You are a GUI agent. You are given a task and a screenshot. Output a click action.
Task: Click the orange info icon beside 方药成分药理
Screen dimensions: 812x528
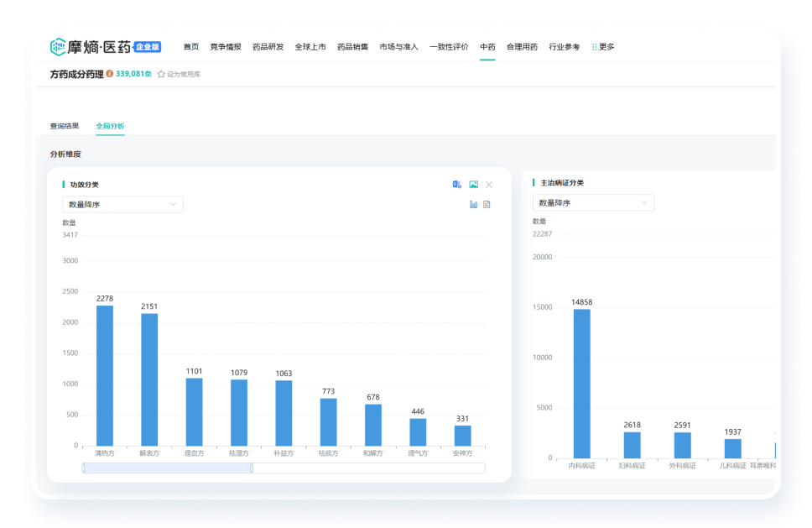tap(110, 74)
